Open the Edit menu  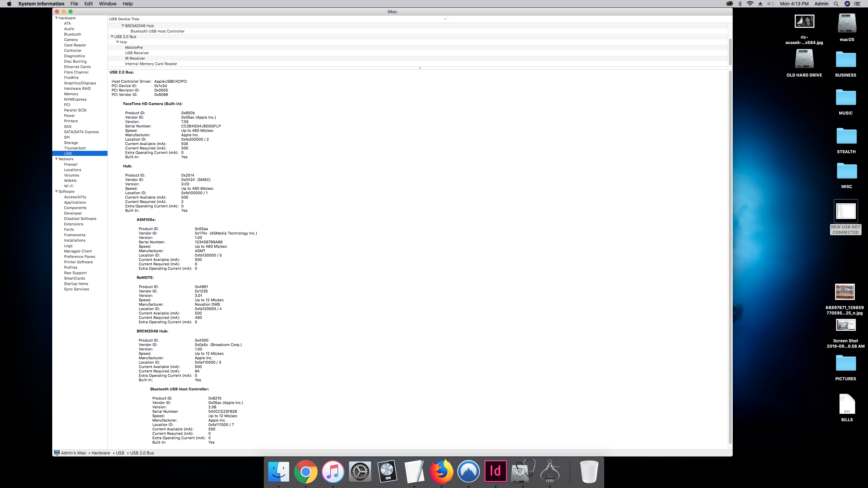click(88, 4)
